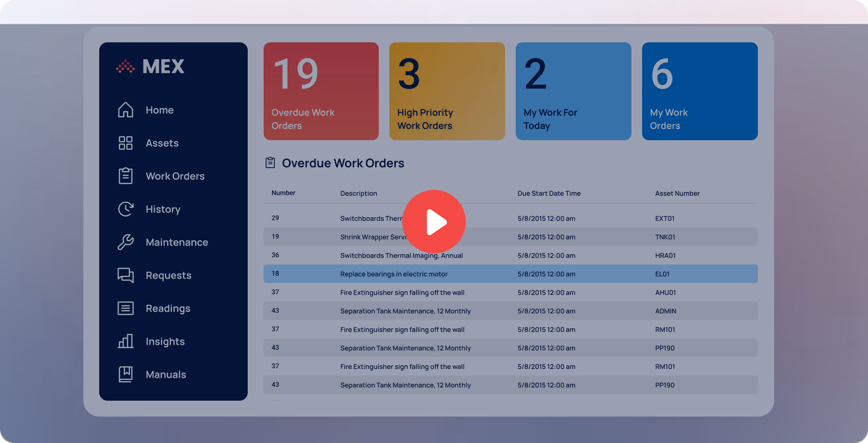The width and height of the screenshot is (868, 443).
Task: Click the Readings list icon
Action: (125, 308)
